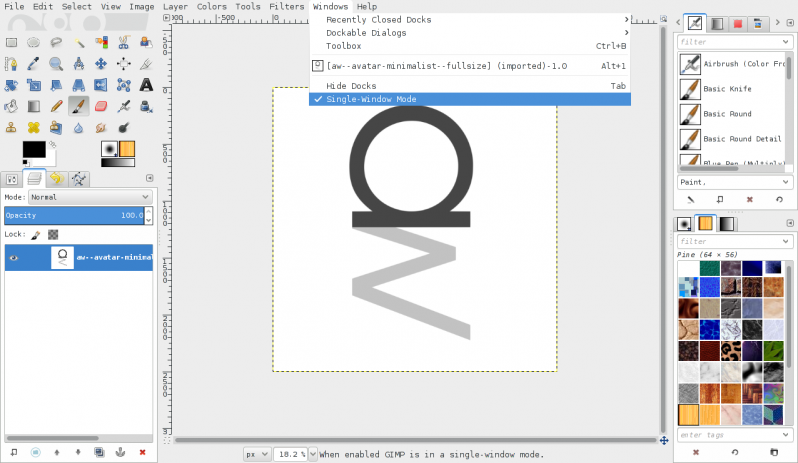Select the Heal tool
Screen dimensions: 798x463
tap(34, 128)
